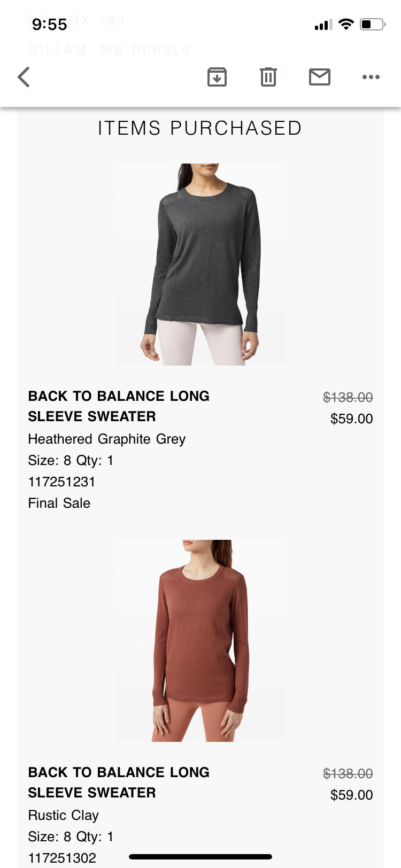
Task: Delete the email with the trash icon
Action: [x=268, y=77]
